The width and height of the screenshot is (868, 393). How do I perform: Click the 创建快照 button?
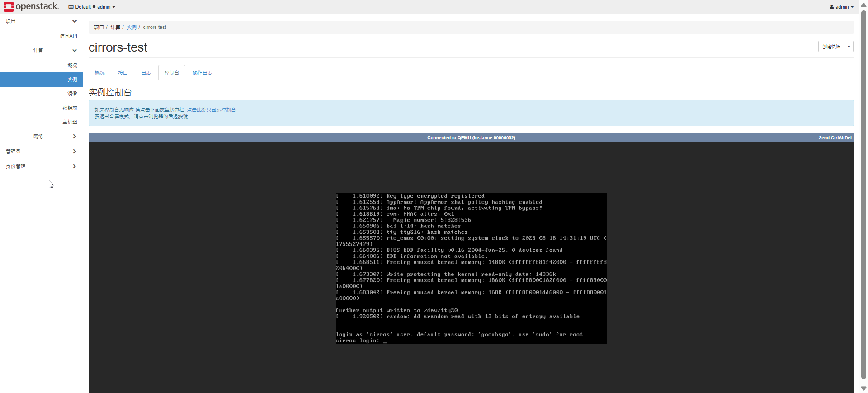click(x=831, y=47)
